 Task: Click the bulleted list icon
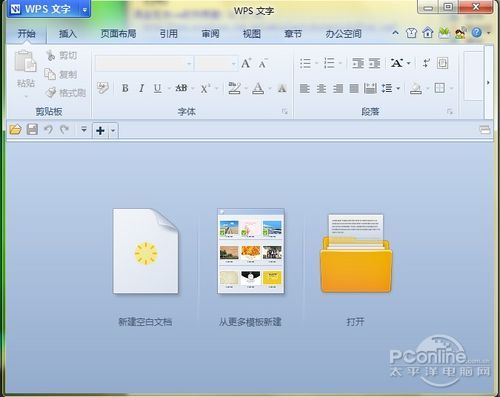coord(305,63)
